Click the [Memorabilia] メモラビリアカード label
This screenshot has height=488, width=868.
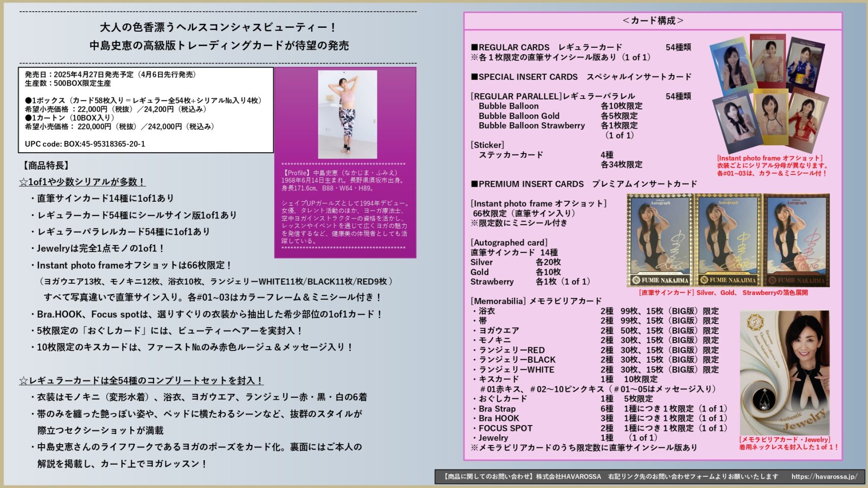pos(536,301)
